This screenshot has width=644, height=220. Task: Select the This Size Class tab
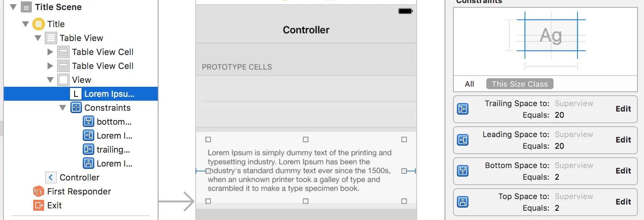tap(520, 84)
